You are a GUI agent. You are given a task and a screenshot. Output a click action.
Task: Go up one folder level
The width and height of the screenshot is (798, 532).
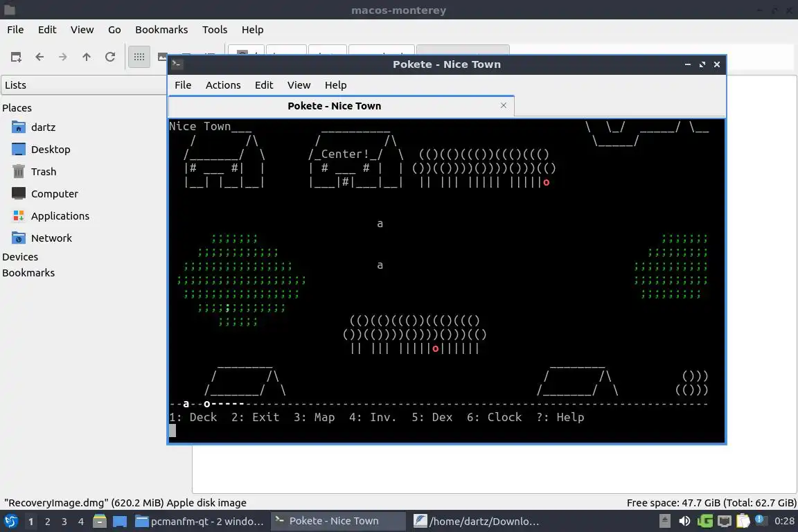[x=87, y=57]
